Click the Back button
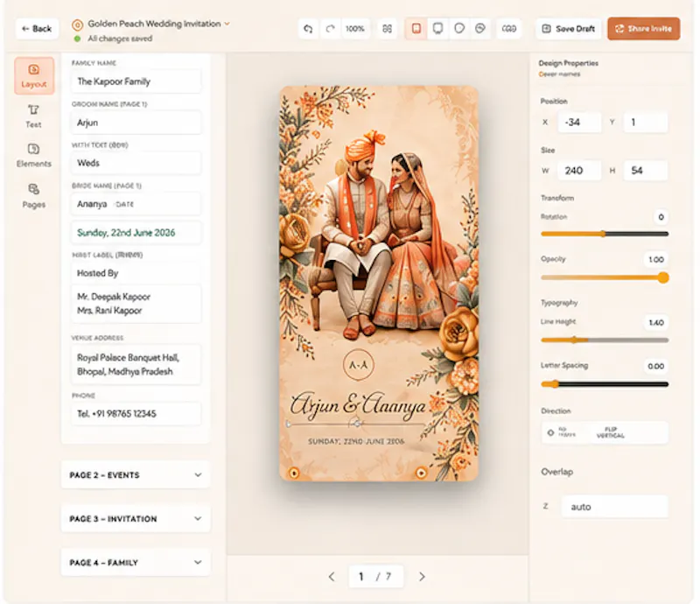700x604 pixels. click(37, 29)
